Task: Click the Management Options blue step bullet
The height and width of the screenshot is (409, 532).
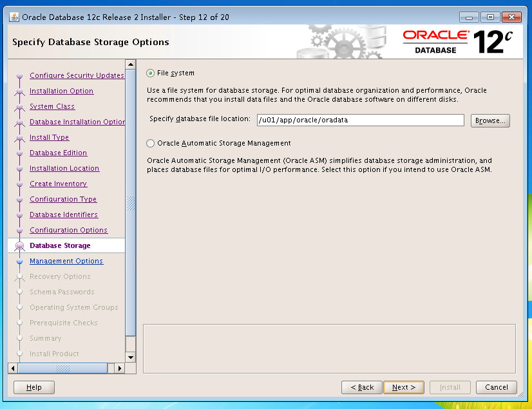Action: pyautogui.click(x=20, y=262)
